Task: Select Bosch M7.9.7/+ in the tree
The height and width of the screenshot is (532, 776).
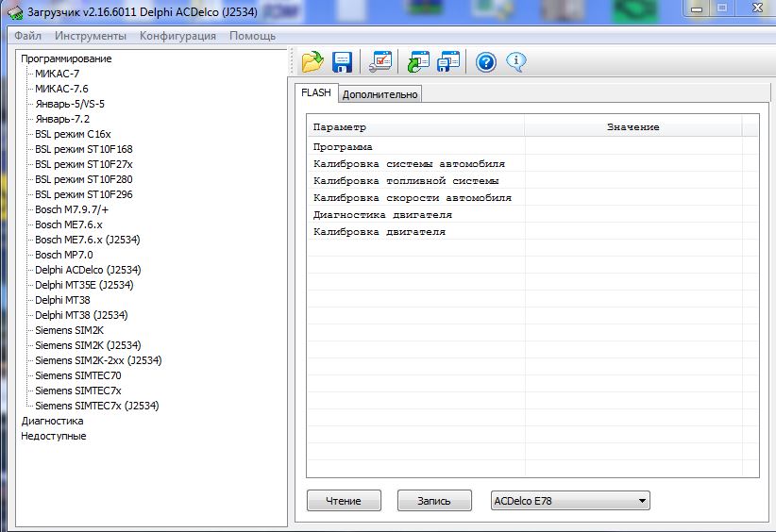Action: click(x=72, y=209)
